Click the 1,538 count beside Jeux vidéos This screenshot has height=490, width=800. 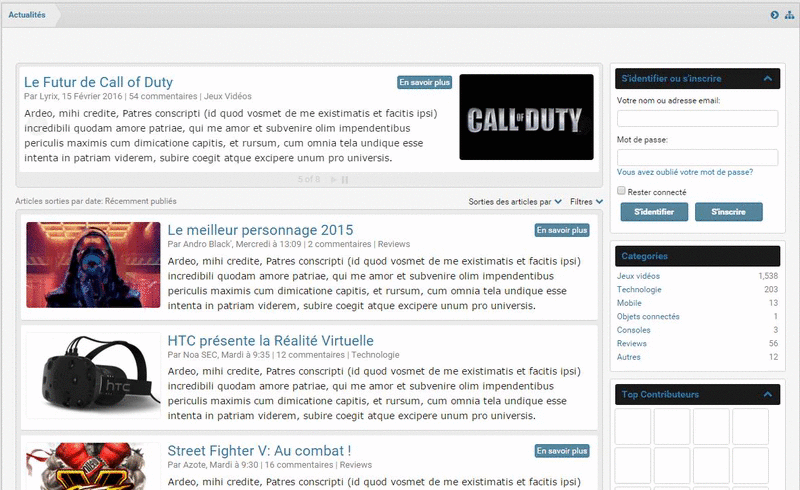(768, 276)
